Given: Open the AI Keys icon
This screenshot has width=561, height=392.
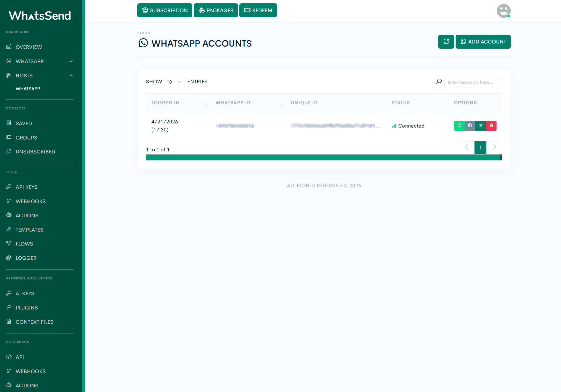Looking at the screenshot, I should coord(9,293).
